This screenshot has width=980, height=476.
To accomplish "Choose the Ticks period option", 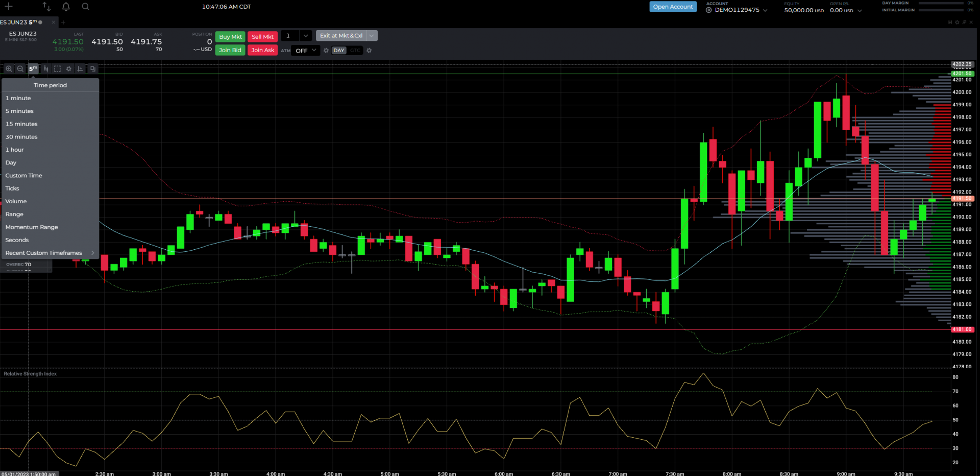I will tap(50, 188).
